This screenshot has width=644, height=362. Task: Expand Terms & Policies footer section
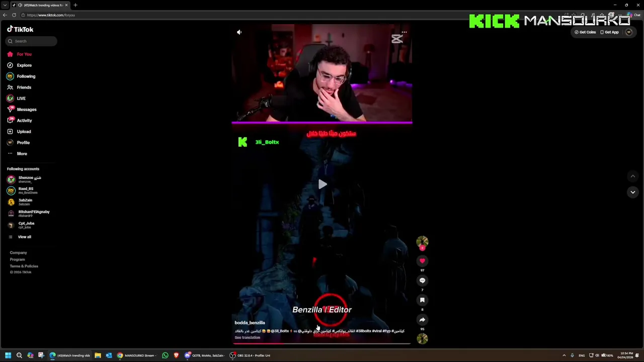pyautogui.click(x=24, y=266)
